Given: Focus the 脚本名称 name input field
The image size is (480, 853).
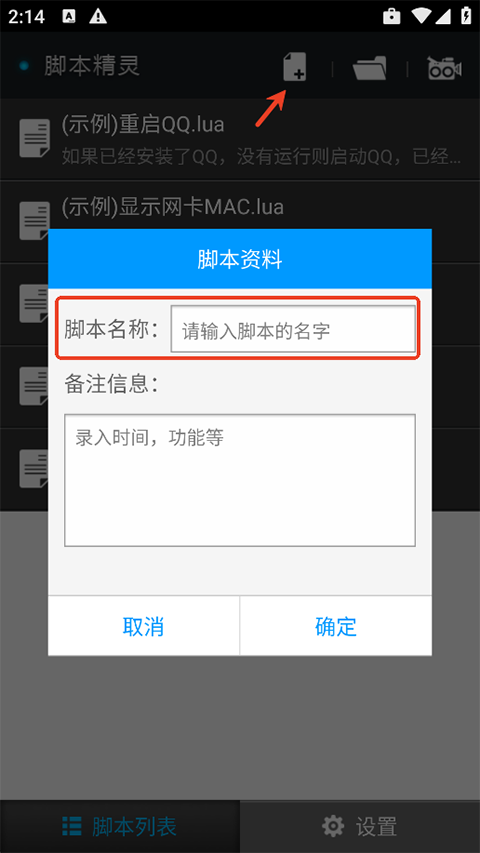Looking at the screenshot, I should [293, 329].
